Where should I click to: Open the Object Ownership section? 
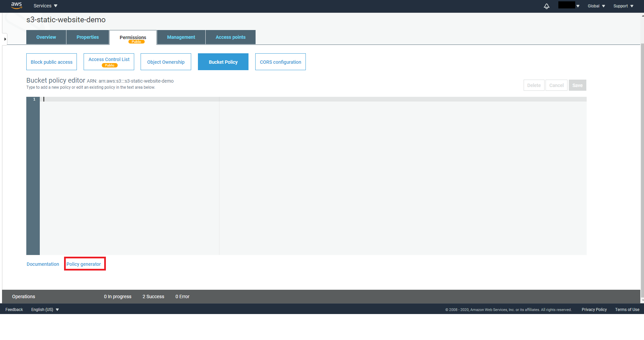click(x=166, y=62)
